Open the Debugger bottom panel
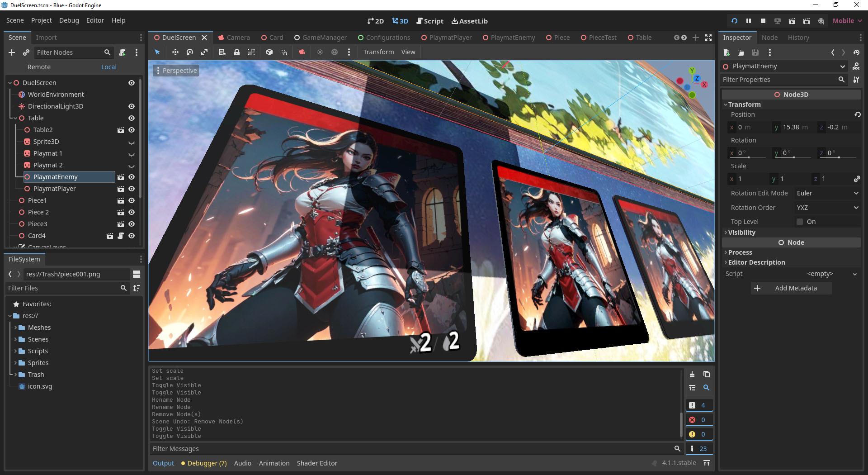Screen dimensions: 868x475 [x=204, y=463]
